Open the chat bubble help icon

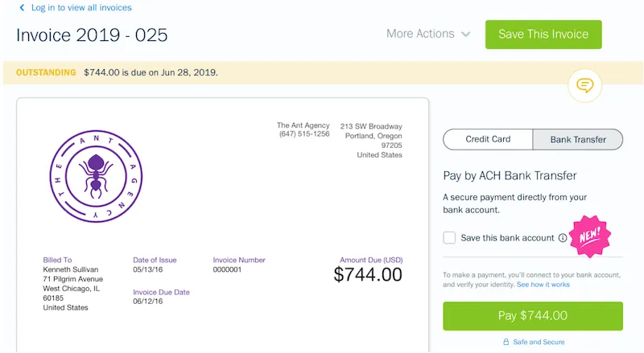585,85
